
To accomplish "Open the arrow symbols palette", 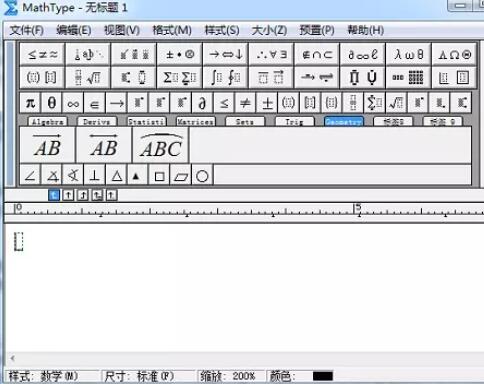I will point(226,54).
